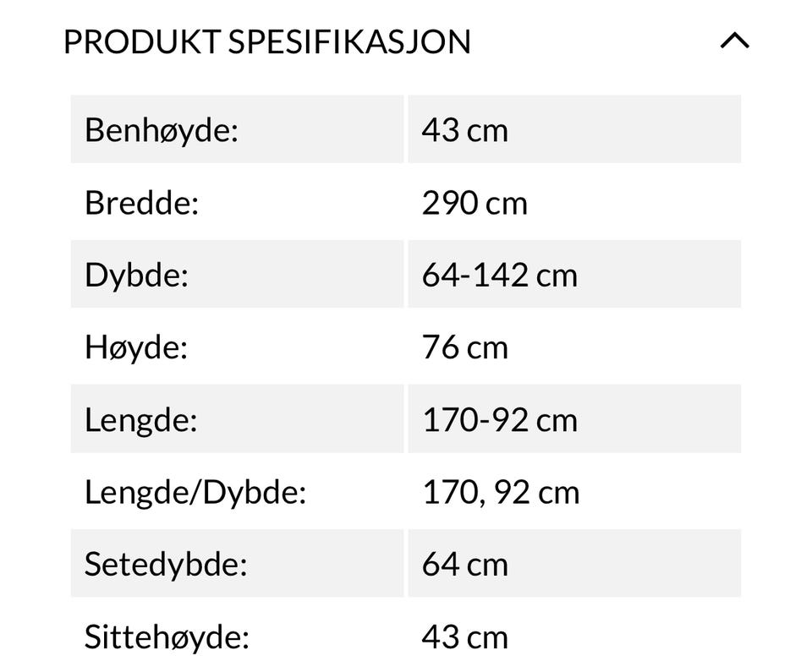Click the Sittehøyde label

tap(167, 637)
